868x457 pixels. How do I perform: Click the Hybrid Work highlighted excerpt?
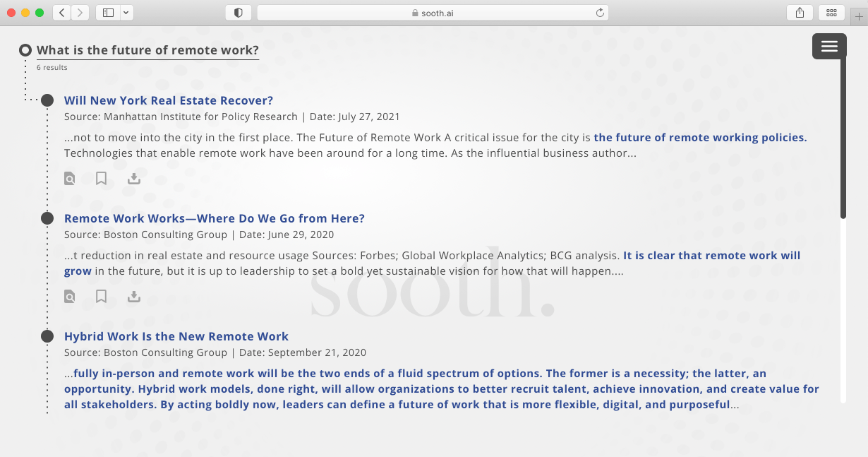[x=442, y=389]
